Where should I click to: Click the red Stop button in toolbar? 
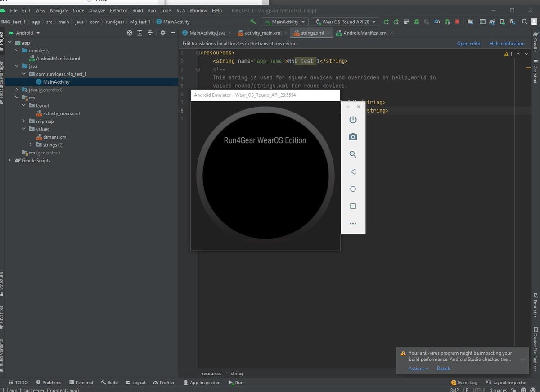(457, 22)
